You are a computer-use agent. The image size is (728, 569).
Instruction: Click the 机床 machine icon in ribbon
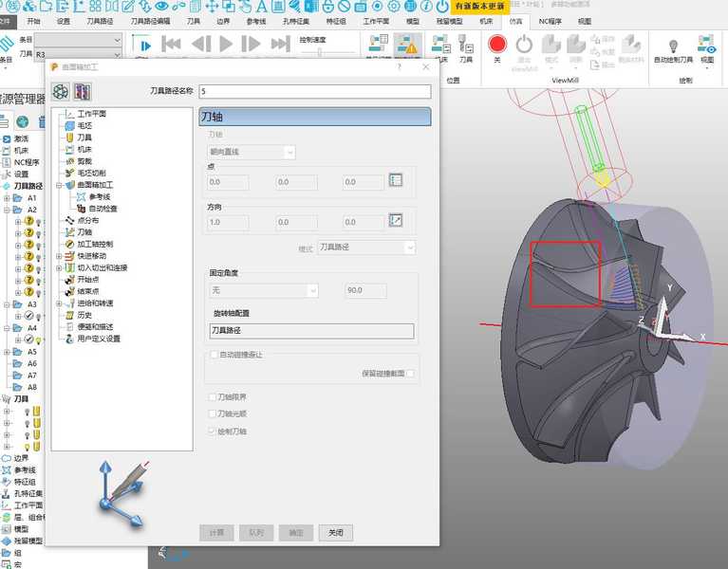[x=439, y=44]
